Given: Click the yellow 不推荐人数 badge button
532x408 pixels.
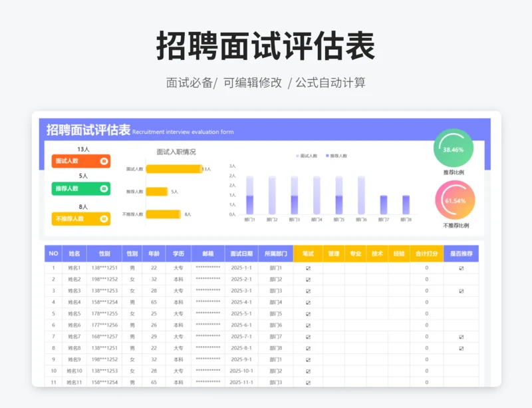Looking at the screenshot, I should [x=80, y=219].
